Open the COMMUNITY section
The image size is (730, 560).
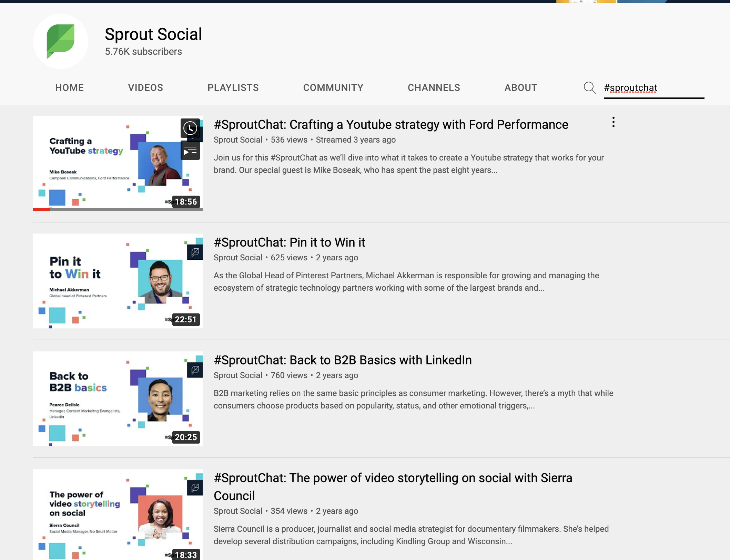333,87
